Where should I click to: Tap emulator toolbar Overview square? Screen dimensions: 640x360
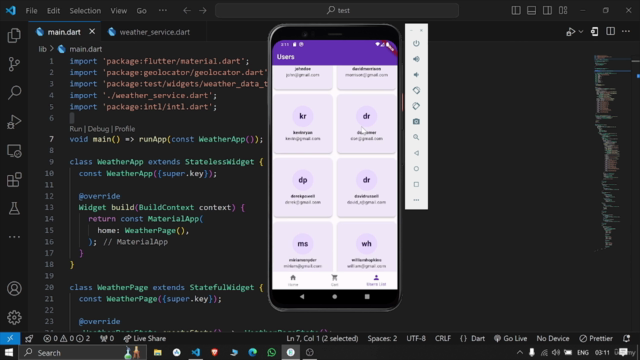[416, 184]
